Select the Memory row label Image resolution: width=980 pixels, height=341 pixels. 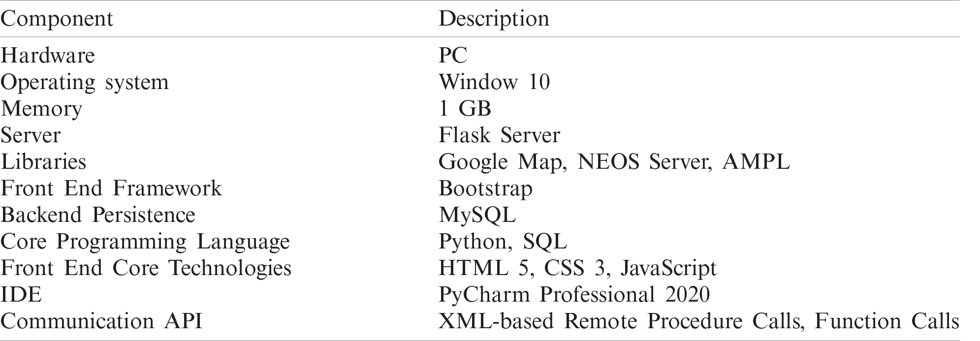(x=41, y=108)
